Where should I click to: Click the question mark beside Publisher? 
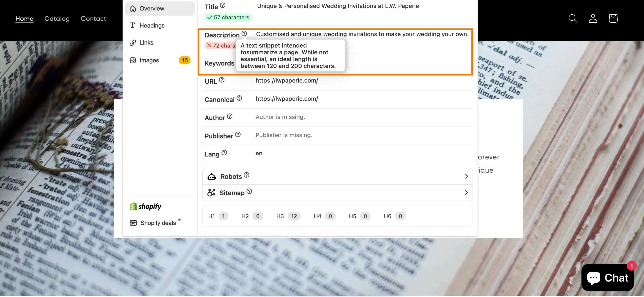(238, 134)
